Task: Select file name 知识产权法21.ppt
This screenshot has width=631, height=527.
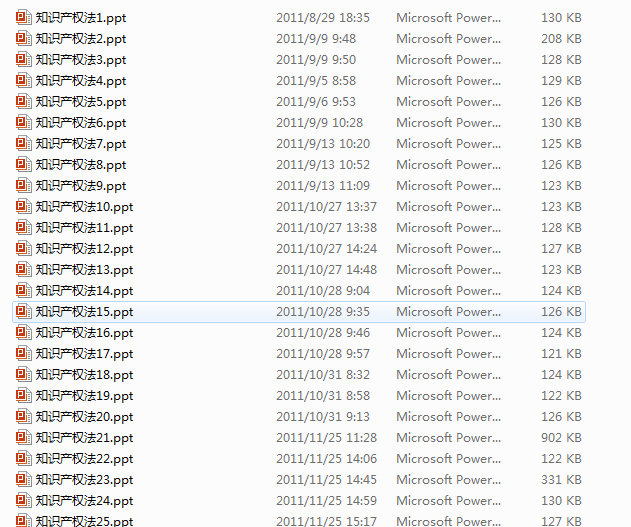Action: (x=85, y=438)
